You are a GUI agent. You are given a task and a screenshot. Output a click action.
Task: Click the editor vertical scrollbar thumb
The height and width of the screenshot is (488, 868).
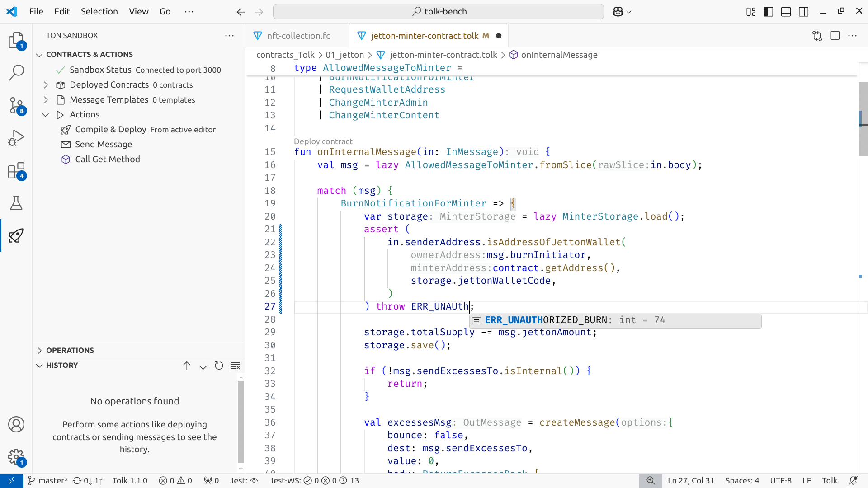click(x=863, y=119)
